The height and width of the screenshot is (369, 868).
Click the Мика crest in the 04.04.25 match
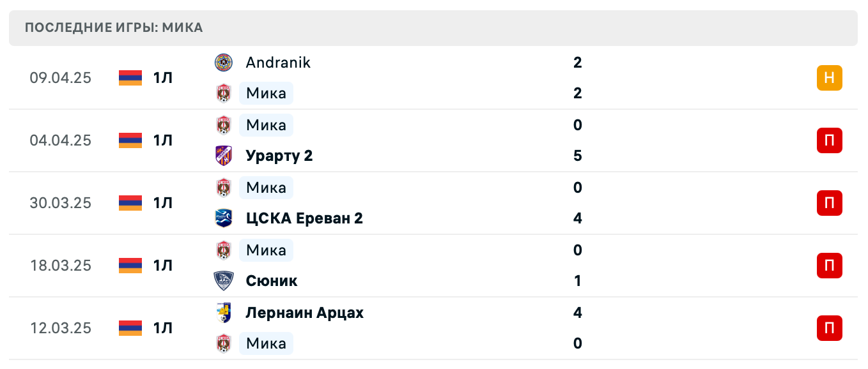[223, 125]
